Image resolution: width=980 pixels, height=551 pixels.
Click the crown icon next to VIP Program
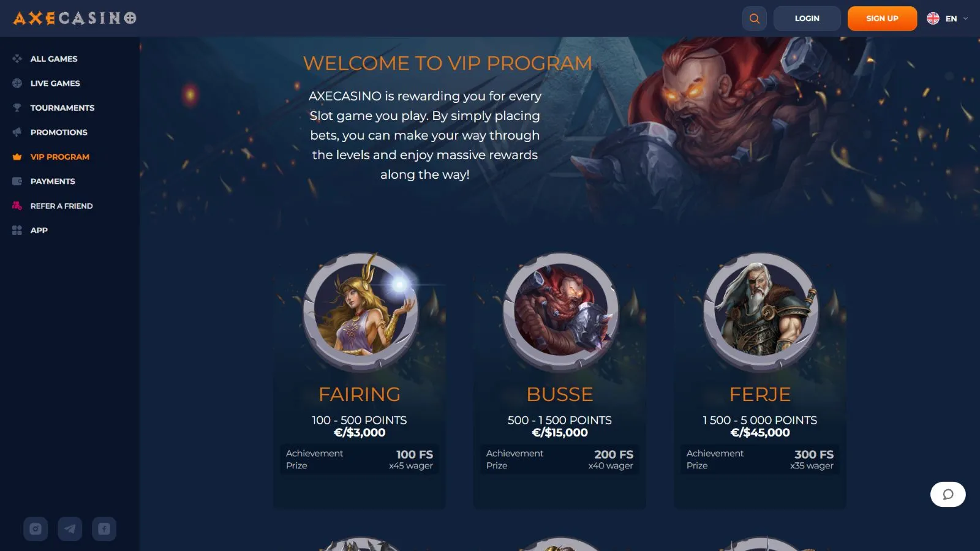coord(17,157)
